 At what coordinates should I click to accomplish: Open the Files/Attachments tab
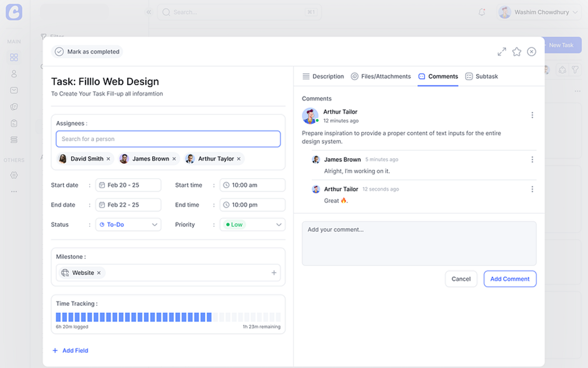tap(381, 76)
